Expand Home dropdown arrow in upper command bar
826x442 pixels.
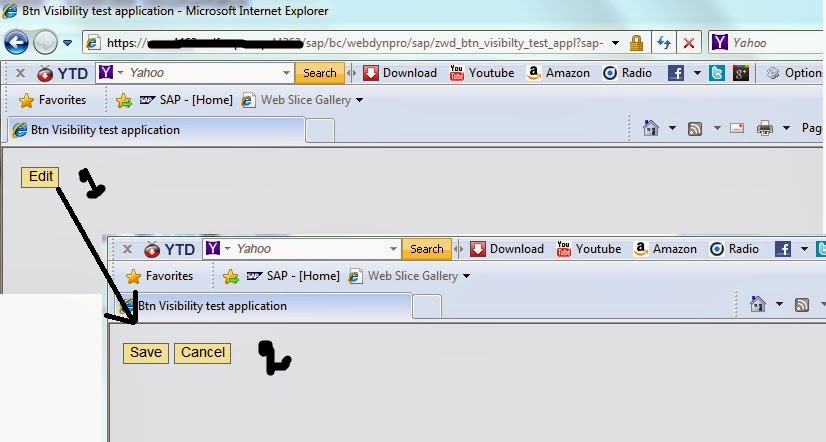click(x=672, y=128)
